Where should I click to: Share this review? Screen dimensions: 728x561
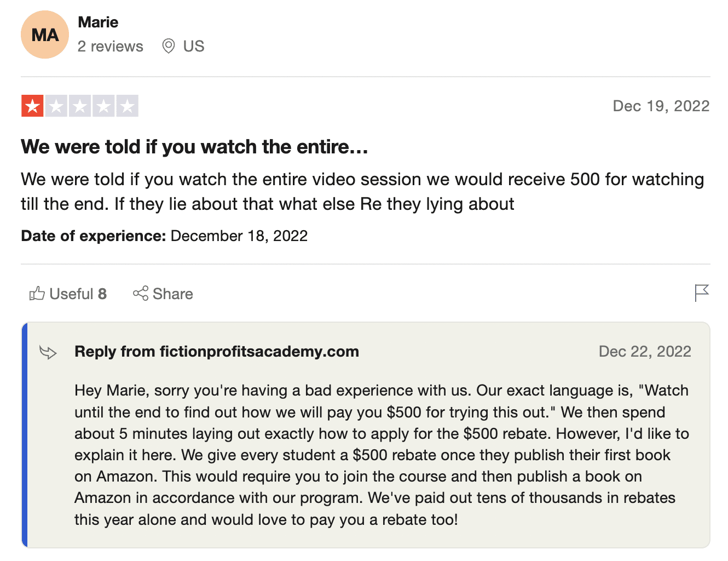[163, 294]
